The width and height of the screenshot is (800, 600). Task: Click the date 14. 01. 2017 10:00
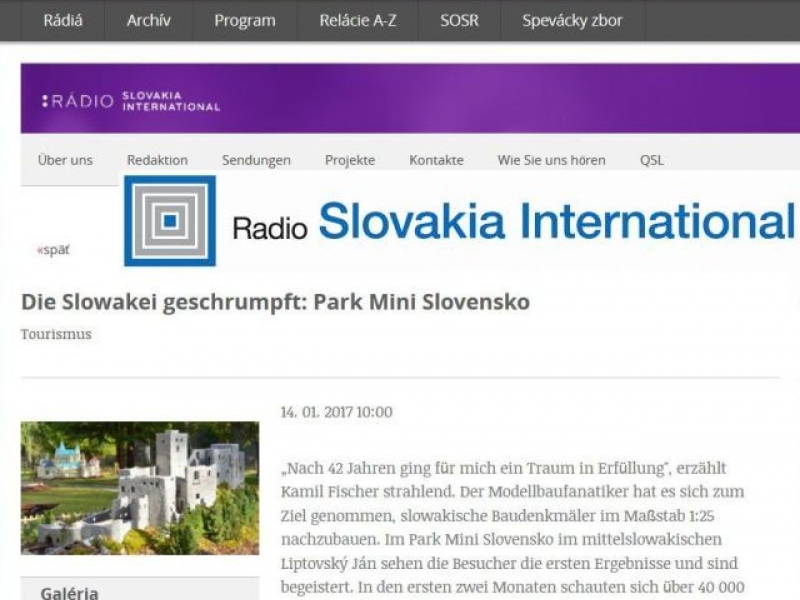click(x=337, y=412)
